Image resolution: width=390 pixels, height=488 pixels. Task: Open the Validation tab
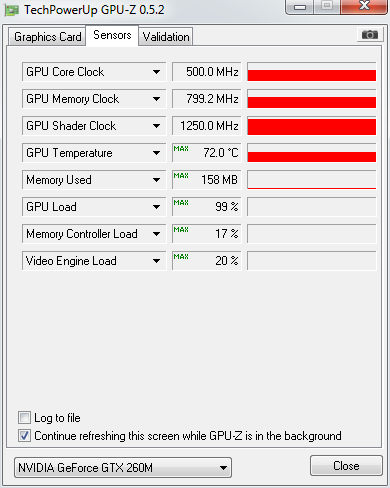tap(166, 37)
